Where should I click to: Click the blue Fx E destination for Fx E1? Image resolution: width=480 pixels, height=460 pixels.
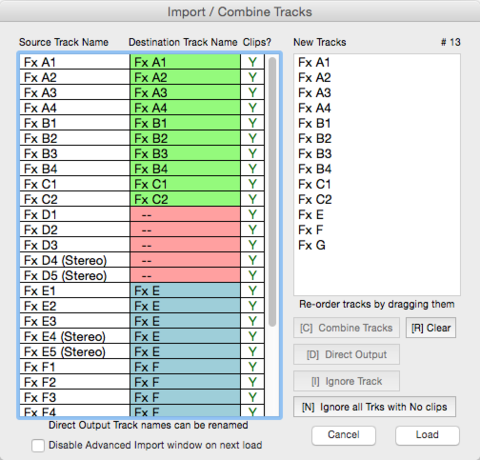click(185, 291)
